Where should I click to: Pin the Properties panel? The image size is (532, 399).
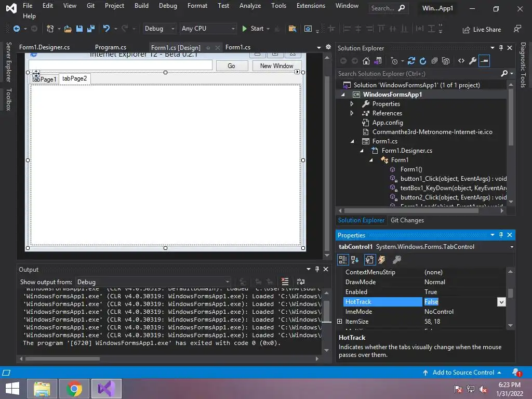pos(501,235)
